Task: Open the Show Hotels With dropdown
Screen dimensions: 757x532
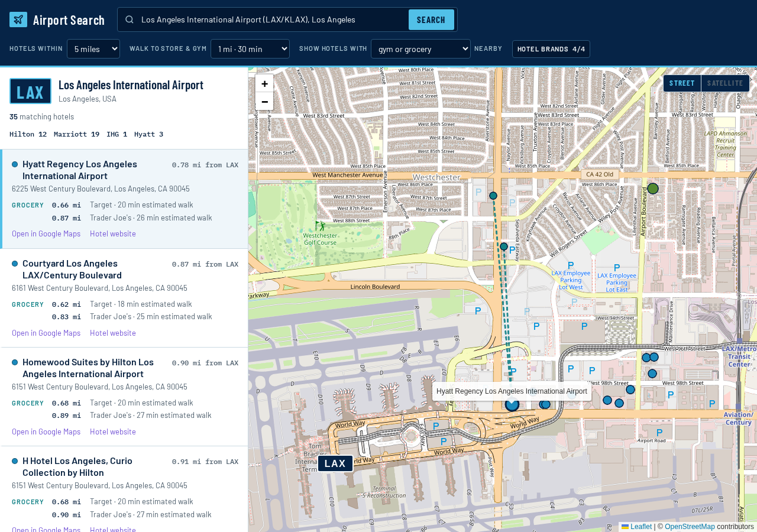Action: [x=420, y=48]
